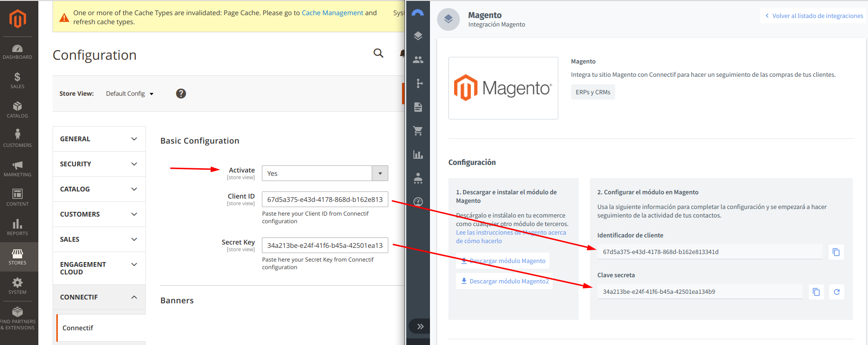Expand the SECURITY configuration section
868x345 pixels.
pos(99,164)
